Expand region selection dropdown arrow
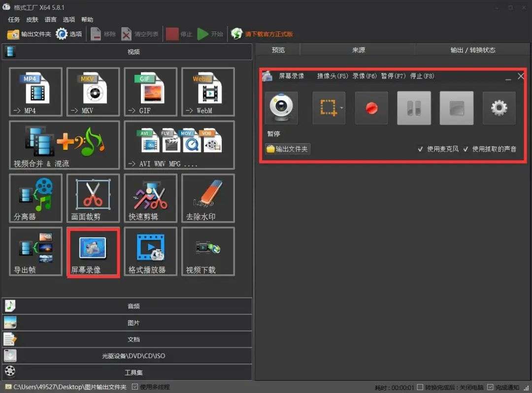 341,108
